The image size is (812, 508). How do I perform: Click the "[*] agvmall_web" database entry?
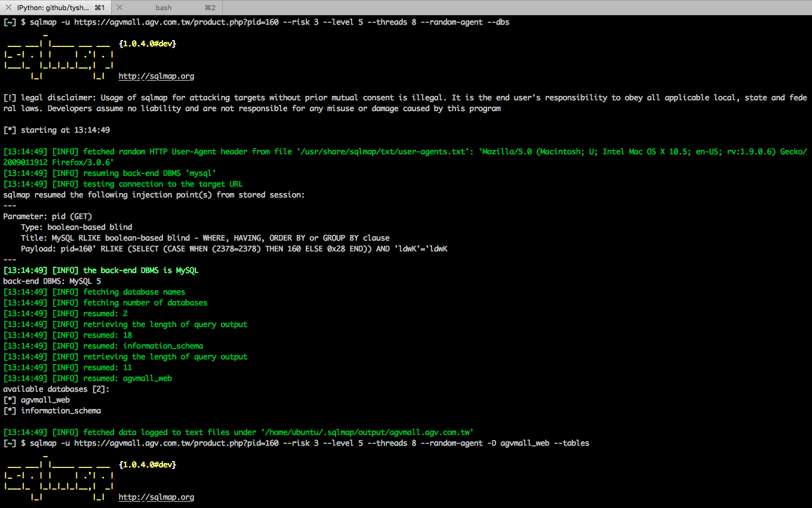point(37,400)
